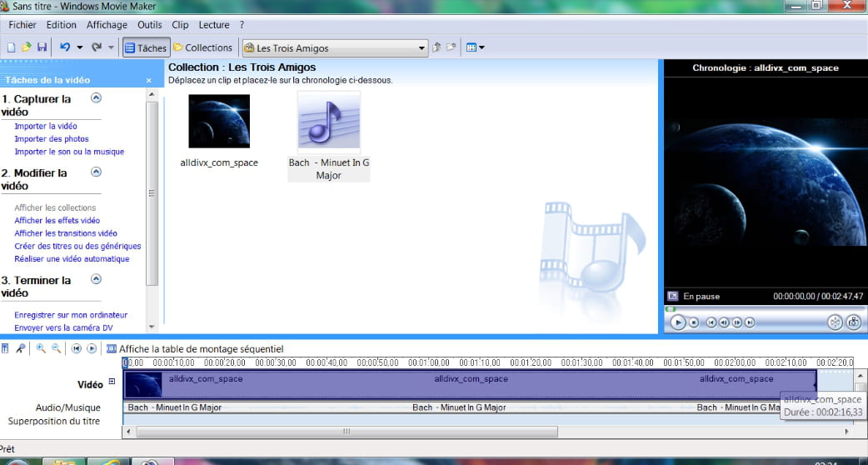The width and height of the screenshot is (868, 465).
Task: Click Affiche la table de montage séquentiel
Action: (x=195, y=349)
